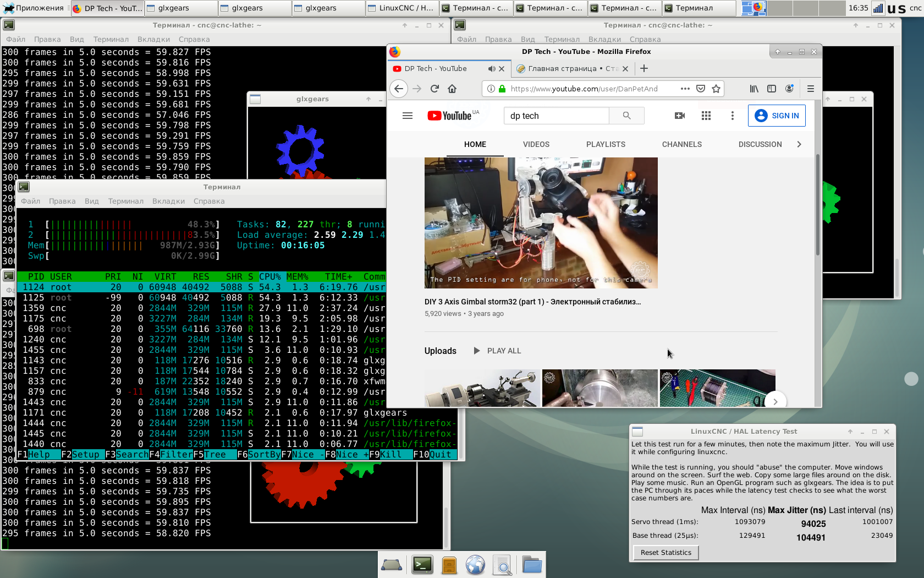Viewport: 924px width, 578px height.
Task: Reload the YouTube page in Firefox
Action: 435,89
